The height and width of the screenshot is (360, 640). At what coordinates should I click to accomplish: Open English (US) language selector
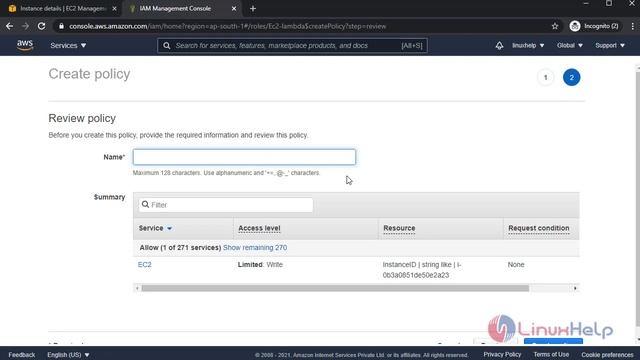[x=68, y=355]
